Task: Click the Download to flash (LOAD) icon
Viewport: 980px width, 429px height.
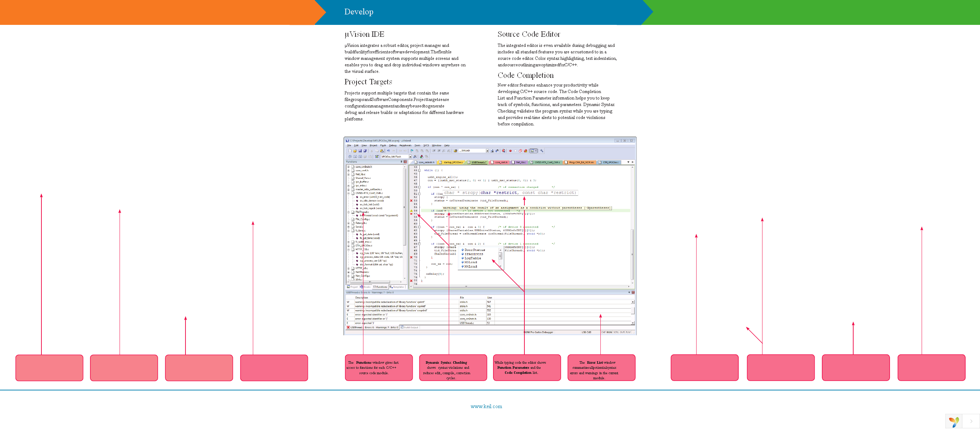Action: click(377, 157)
